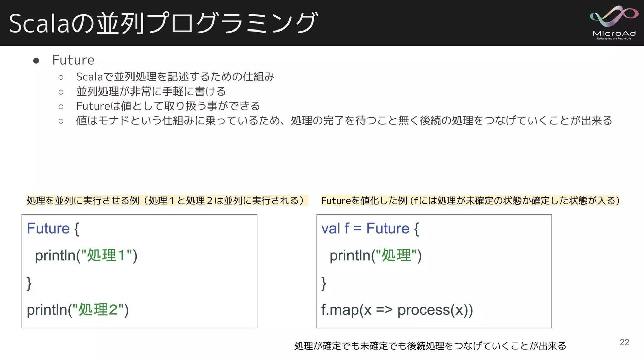Click the yellow caption Futureを値化した例
The width and height of the screenshot is (644, 362).
point(470,200)
